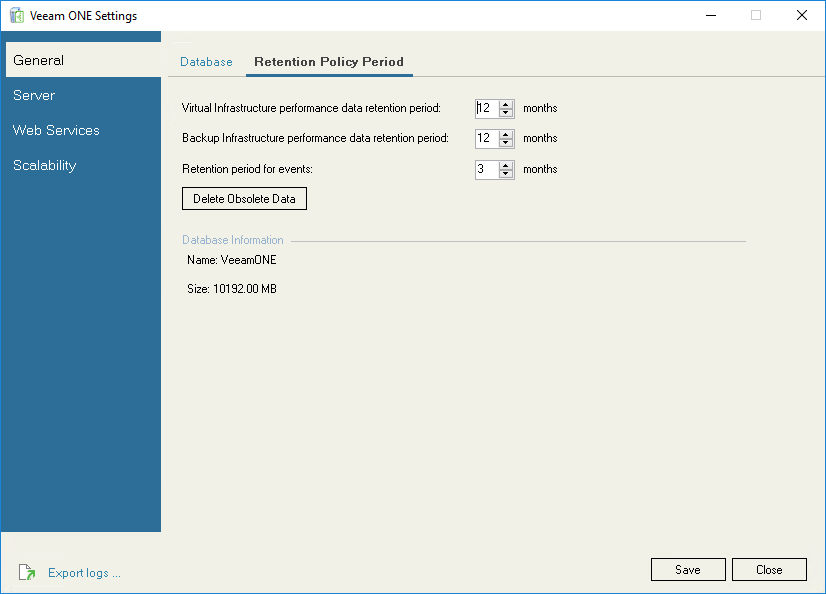Increase Virtual Infrastructure retention period
This screenshot has height=594, width=826.
click(505, 104)
